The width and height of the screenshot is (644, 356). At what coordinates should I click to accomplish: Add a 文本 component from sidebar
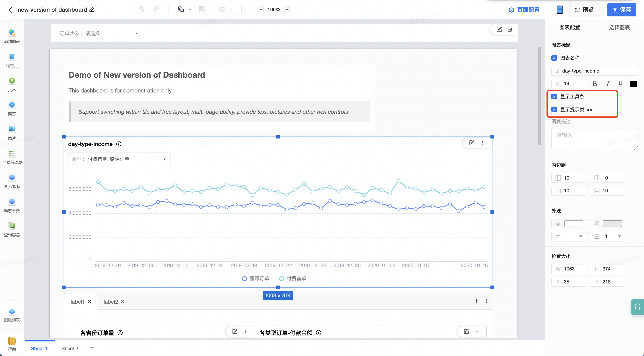tap(12, 85)
